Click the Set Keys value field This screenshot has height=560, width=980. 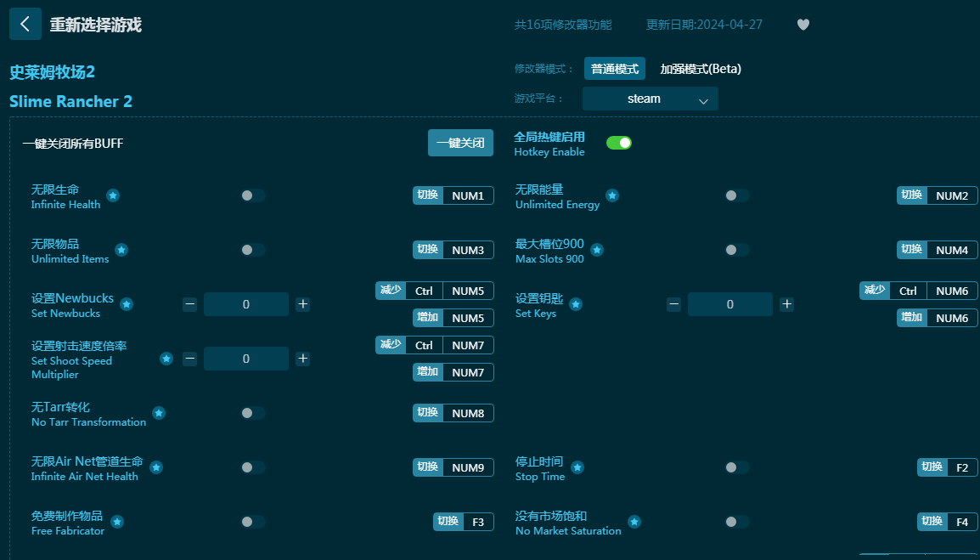(x=730, y=305)
